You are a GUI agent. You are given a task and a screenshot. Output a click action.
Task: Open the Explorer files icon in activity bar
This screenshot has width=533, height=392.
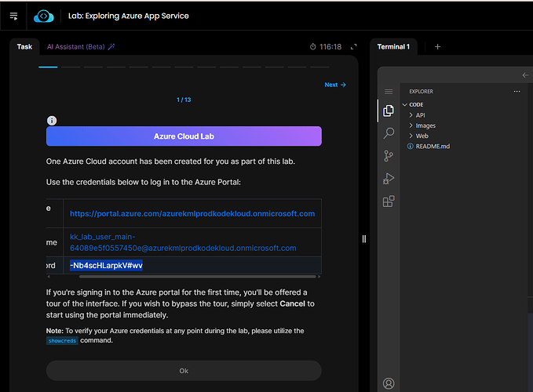pyautogui.click(x=388, y=111)
